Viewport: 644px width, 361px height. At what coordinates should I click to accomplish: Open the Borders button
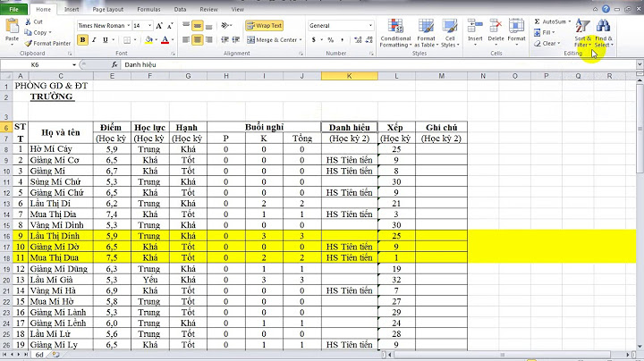coord(127,40)
